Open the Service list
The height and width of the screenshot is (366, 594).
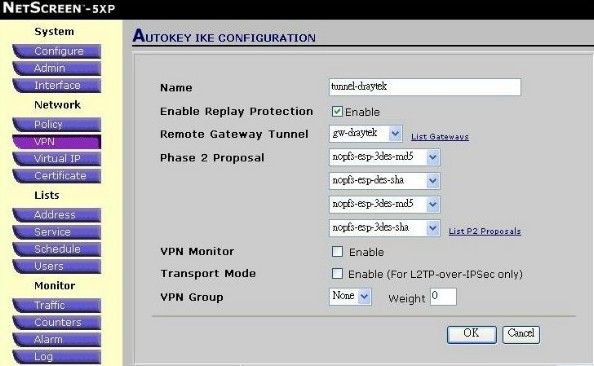click(57, 232)
